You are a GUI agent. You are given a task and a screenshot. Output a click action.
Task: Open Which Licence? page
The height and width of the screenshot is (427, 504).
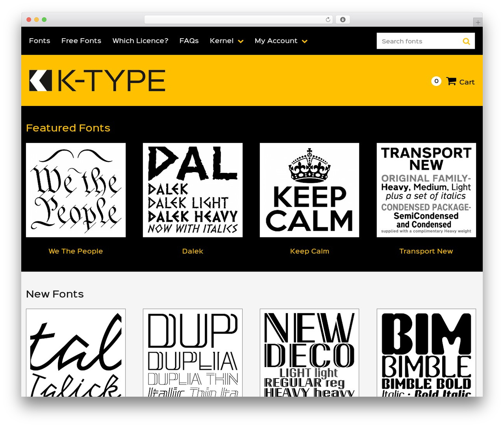point(140,41)
